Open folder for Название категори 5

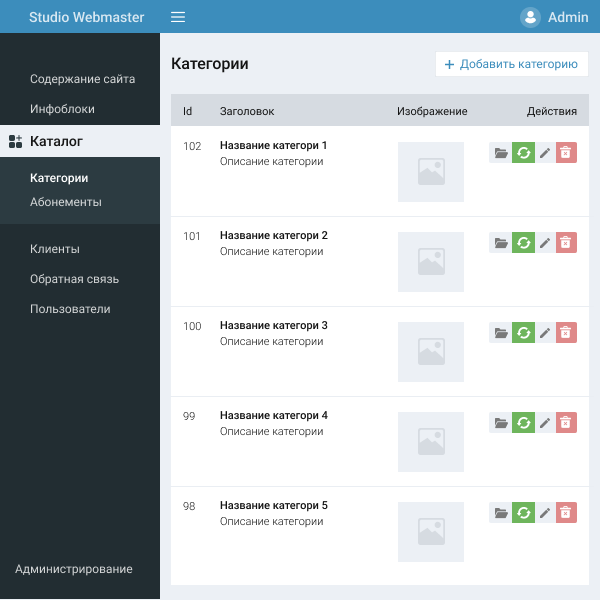click(501, 512)
